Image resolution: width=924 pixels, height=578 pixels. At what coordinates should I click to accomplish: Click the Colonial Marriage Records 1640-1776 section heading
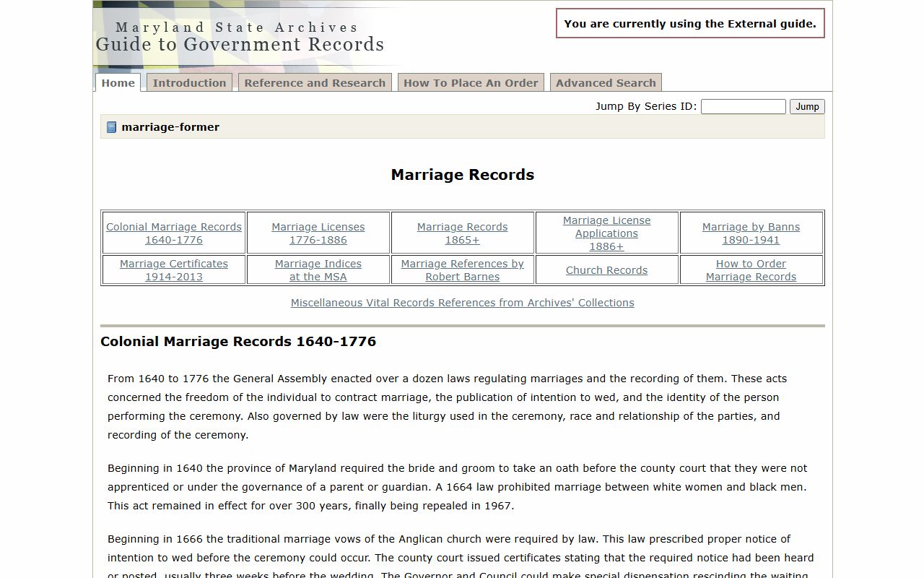click(238, 342)
